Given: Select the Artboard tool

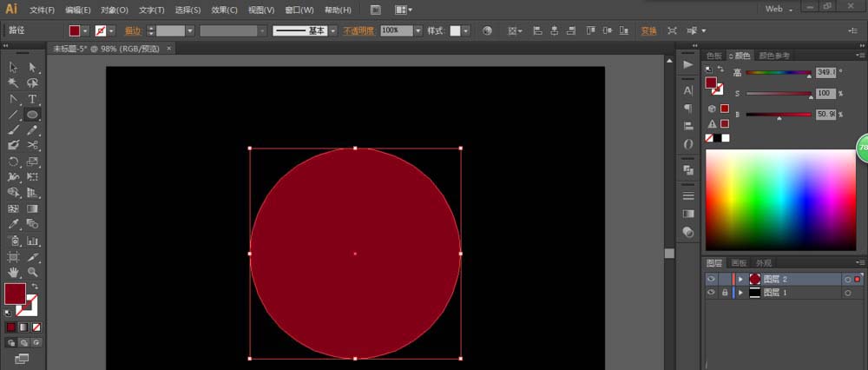Looking at the screenshot, I should [x=14, y=257].
